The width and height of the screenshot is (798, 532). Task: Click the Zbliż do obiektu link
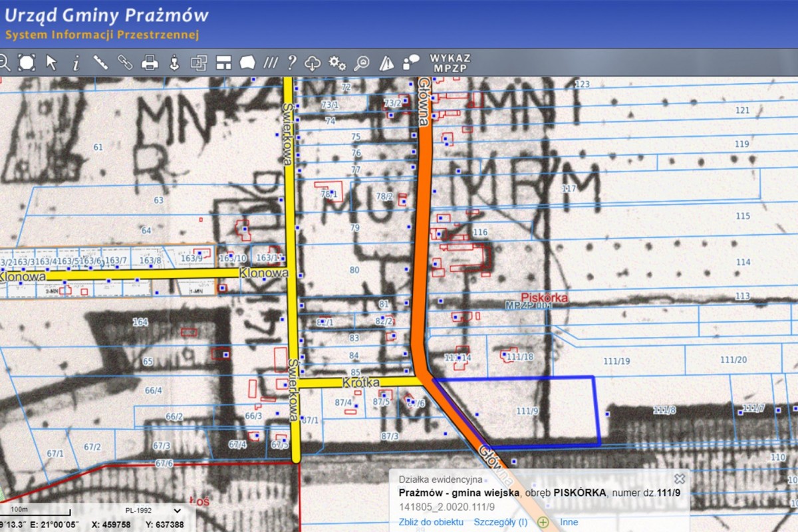(430, 522)
